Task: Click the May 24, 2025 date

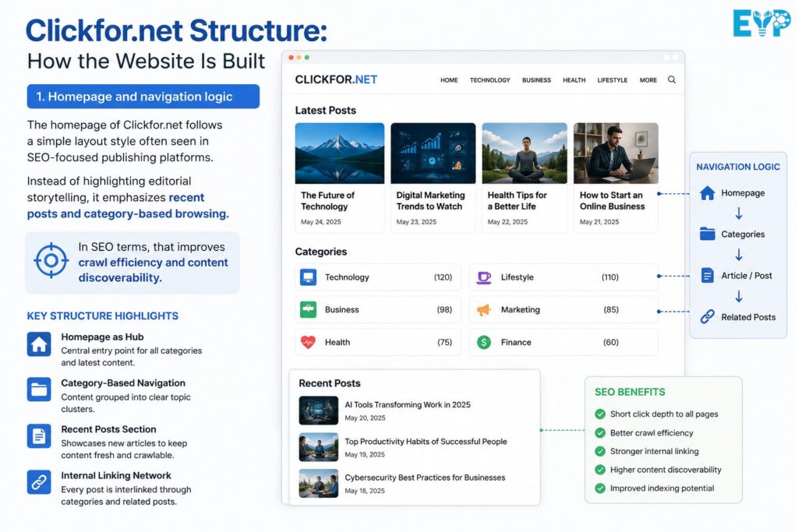Action: tap(320, 222)
